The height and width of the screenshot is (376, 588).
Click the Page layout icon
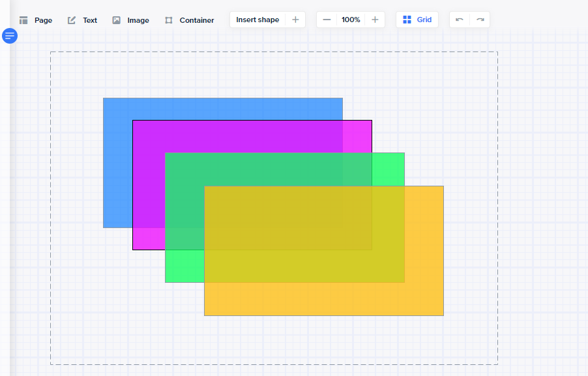[23, 20]
